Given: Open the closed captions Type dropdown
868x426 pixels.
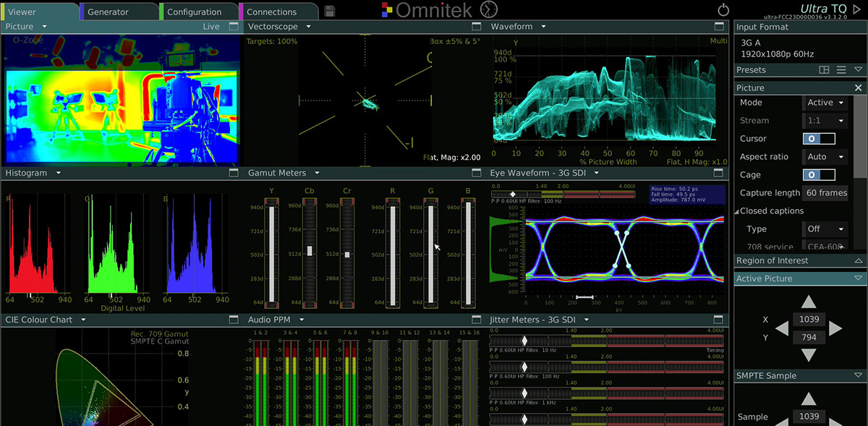Looking at the screenshot, I should click(825, 229).
